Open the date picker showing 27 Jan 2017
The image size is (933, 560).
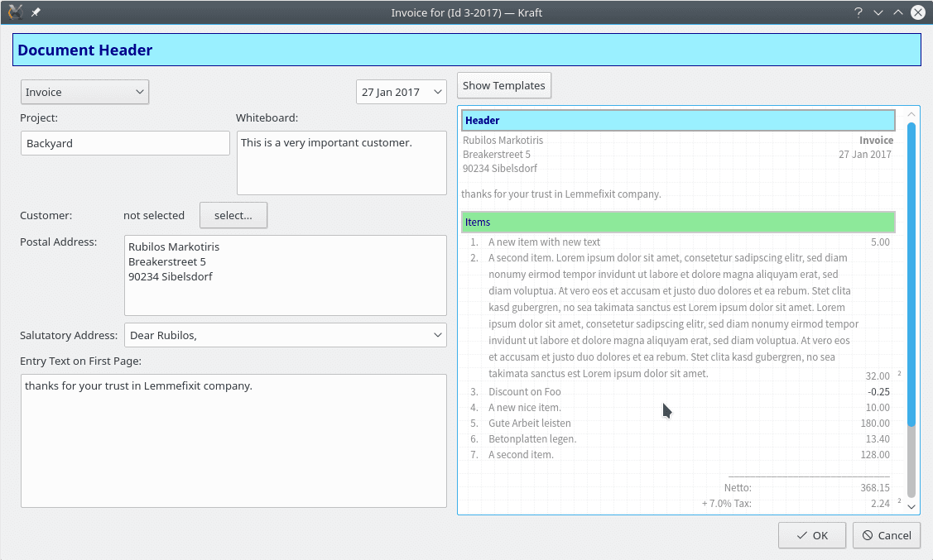click(402, 92)
